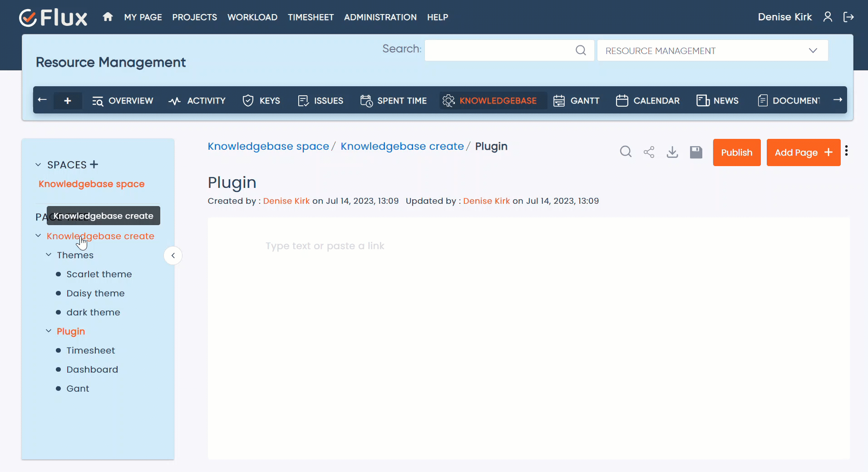Viewport: 868px width, 472px height.
Task: Collapse the Plugin tree node
Action: (49, 331)
